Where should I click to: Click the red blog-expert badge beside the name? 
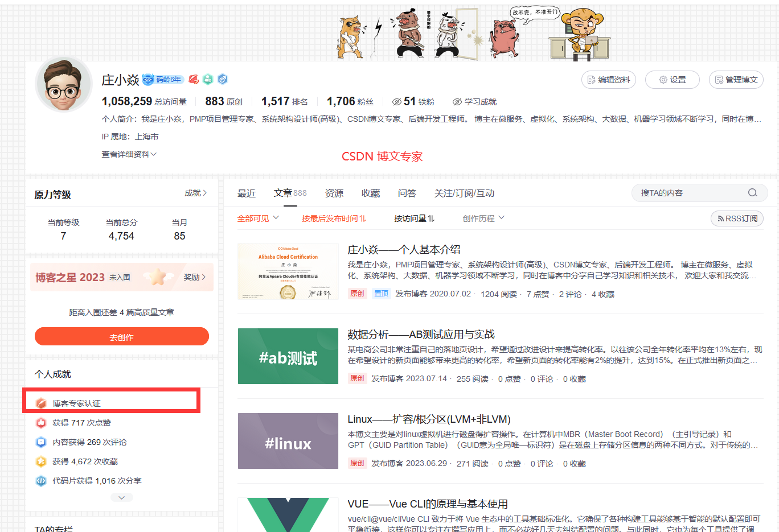194,80
